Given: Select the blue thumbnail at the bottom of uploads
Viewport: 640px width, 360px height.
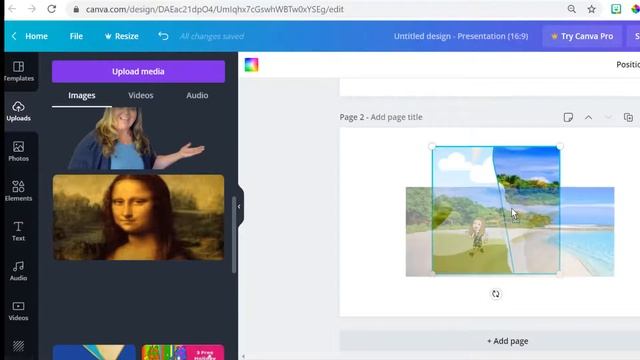Looking at the screenshot, I should pos(94,353).
